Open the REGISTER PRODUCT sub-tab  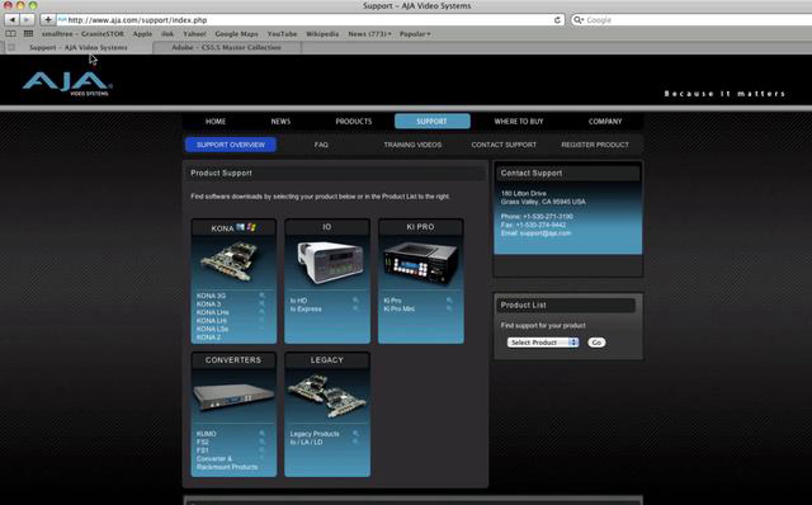[595, 145]
